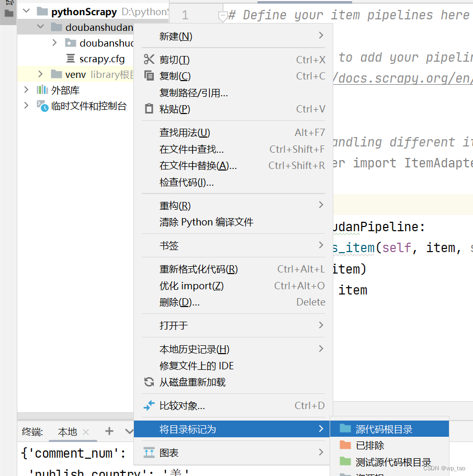Viewport: 473px width, 476px height.
Task: Open a new terminal with the + icon
Action: coord(108,432)
